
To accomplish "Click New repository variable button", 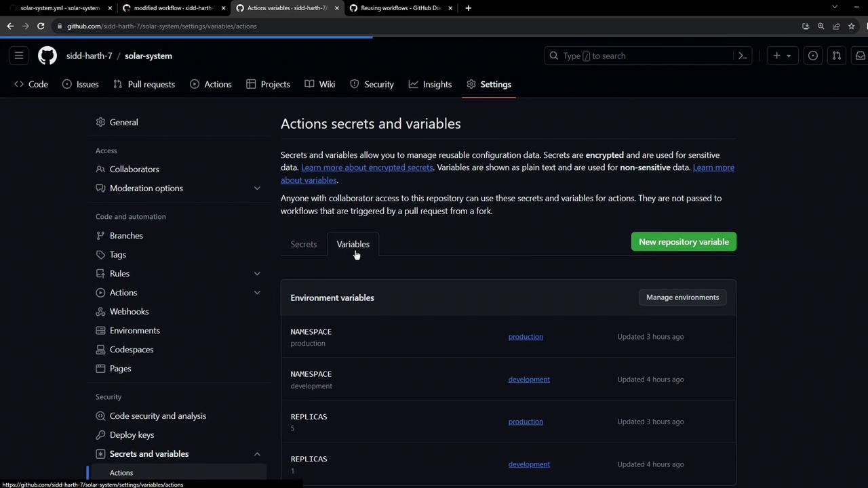I will coord(684,242).
